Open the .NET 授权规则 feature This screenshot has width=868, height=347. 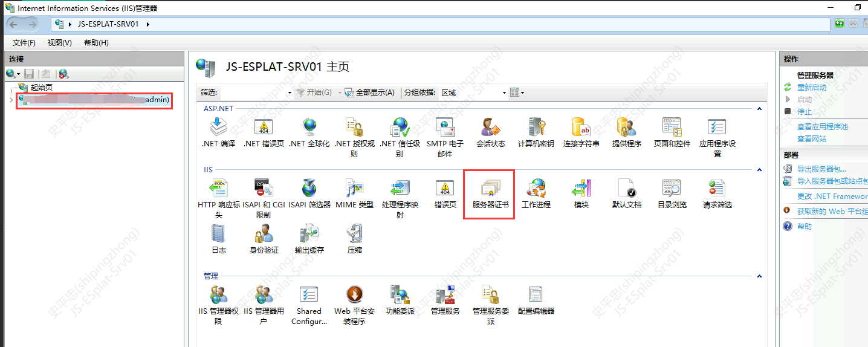tap(354, 138)
